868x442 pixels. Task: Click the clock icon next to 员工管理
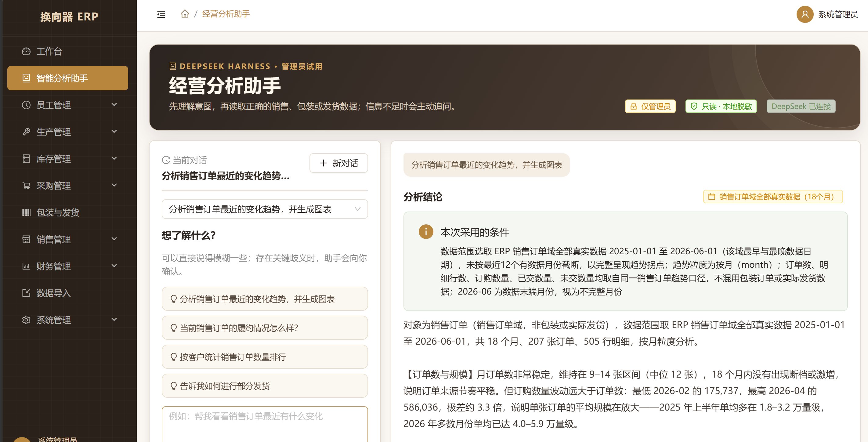click(26, 105)
